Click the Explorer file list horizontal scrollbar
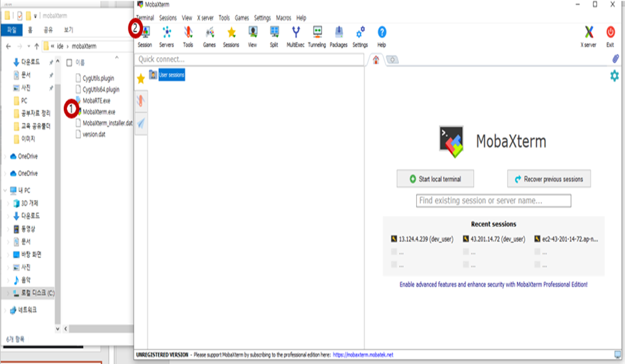Viewport: 625px width, 364px height. click(x=101, y=329)
